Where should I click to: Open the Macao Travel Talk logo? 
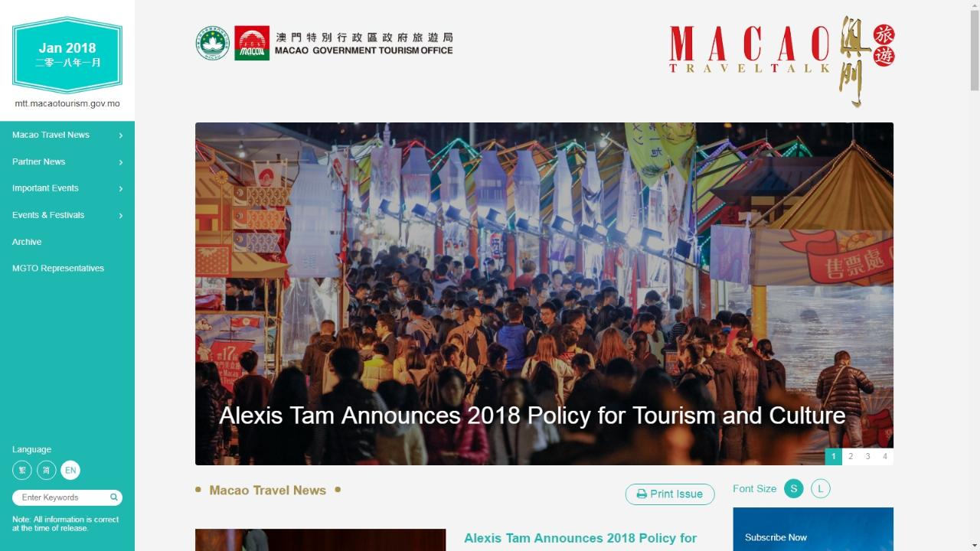coord(782,60)
